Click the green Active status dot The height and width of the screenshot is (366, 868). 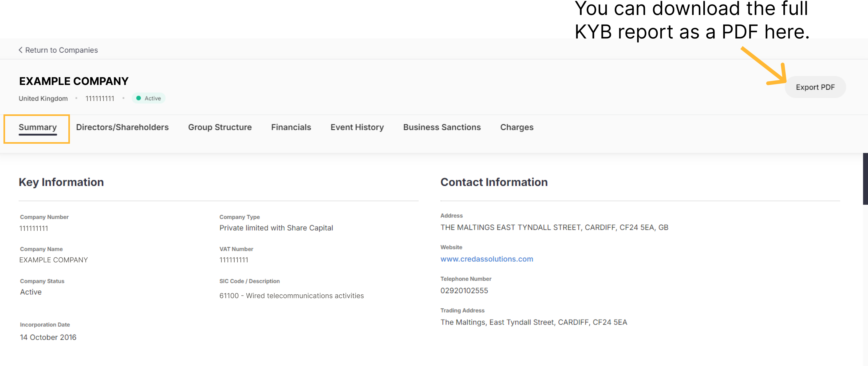139,98
